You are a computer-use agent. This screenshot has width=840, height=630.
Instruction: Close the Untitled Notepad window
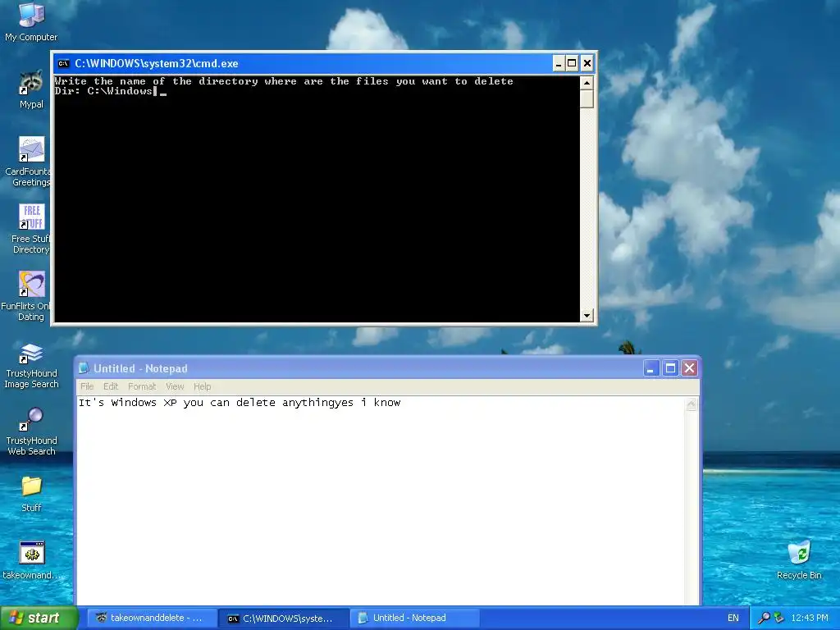click(x=689, y=368)
